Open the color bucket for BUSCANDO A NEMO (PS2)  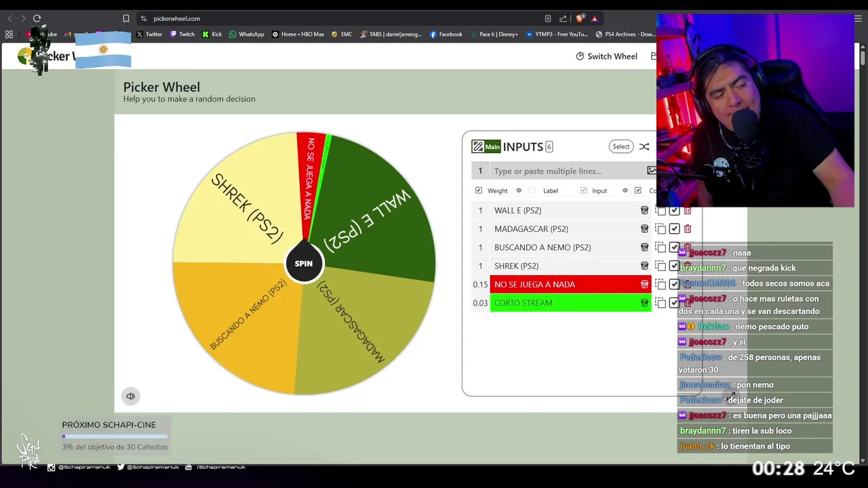click(644, 247)
